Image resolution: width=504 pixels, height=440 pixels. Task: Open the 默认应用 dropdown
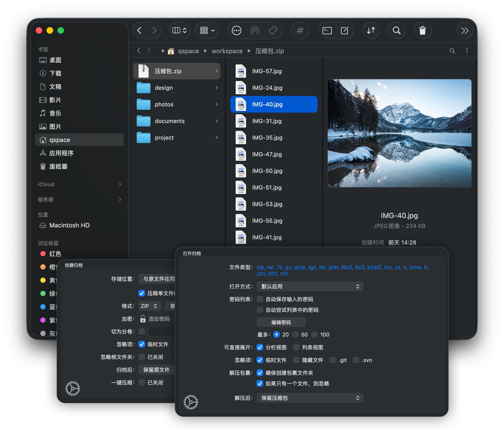point(310,286)
